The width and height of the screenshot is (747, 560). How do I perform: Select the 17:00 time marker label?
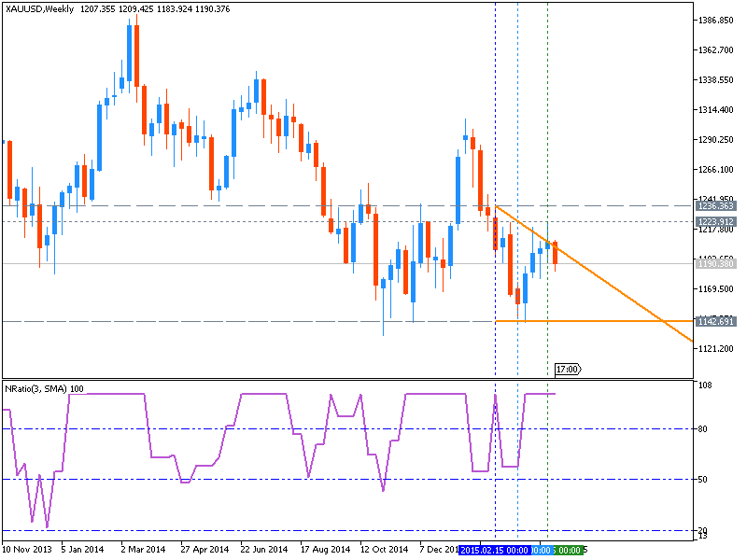click(568, 368)
